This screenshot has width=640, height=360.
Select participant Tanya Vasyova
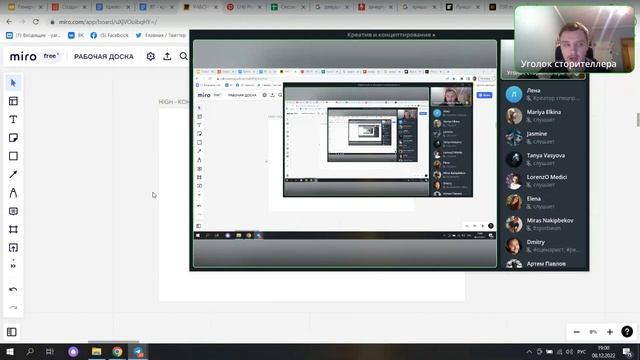tap(543, 159)
